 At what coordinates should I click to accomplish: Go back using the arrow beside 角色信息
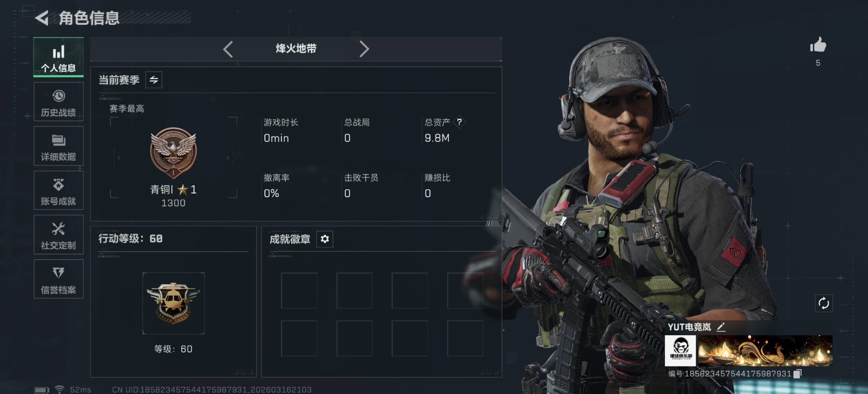point(42,18)
